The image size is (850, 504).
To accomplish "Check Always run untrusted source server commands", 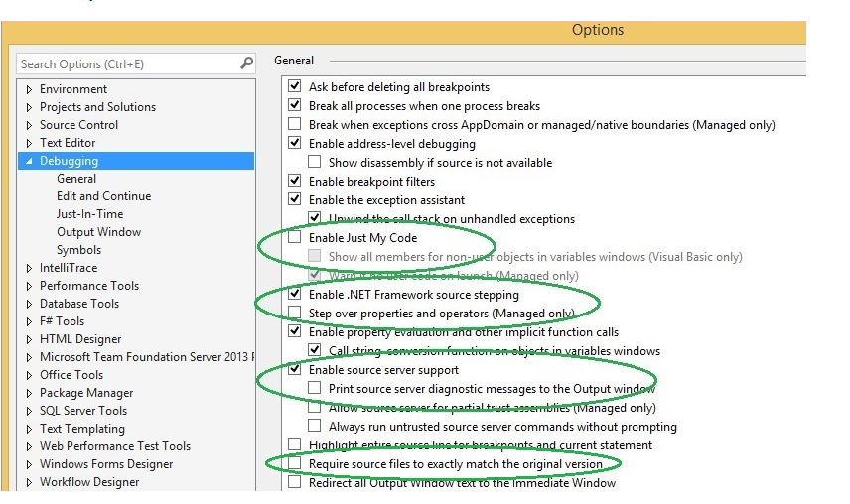I will [314, 426].
